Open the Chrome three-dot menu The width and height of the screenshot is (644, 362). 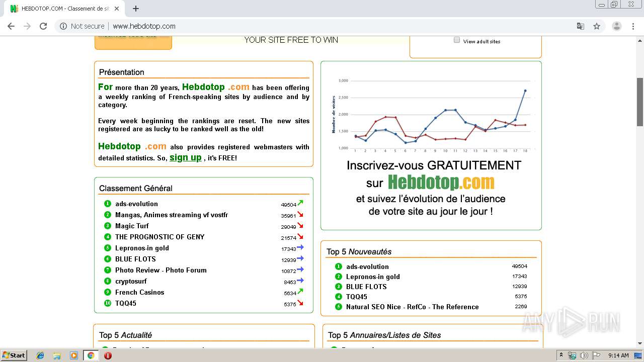click(633, 26)
